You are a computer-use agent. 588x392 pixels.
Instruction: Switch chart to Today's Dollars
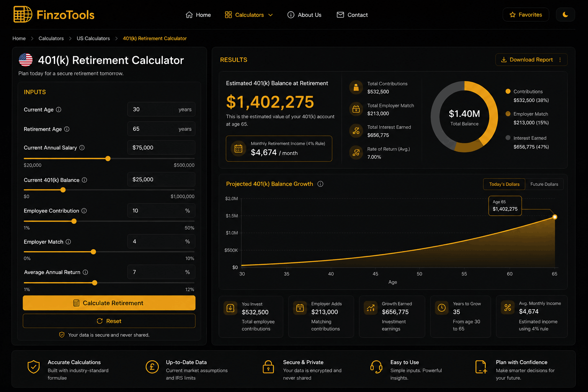tap(504, 184)
